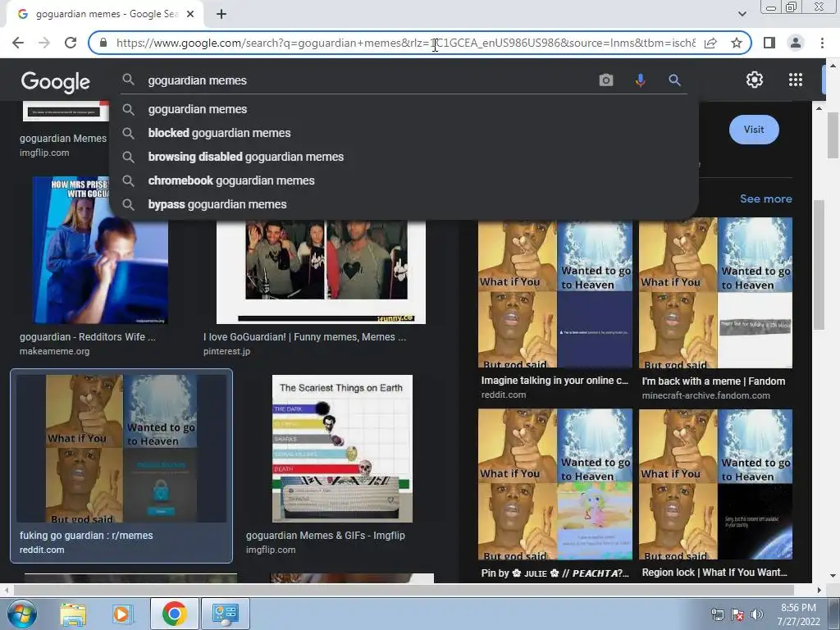Open The Scariest Things on Earth thumbnail
Image resolution: width=840 pixels, height=630 pixels.
(342, 449)
